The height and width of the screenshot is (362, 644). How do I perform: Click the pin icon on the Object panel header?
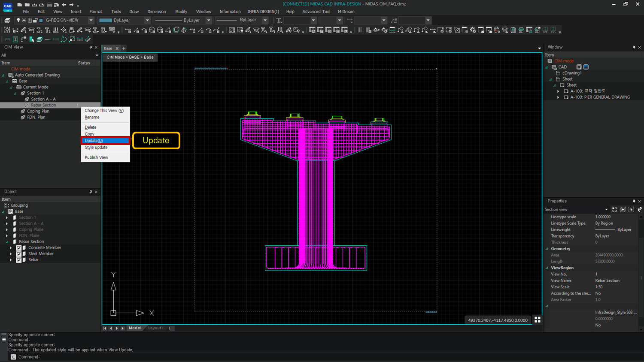(x=91, y=192)
